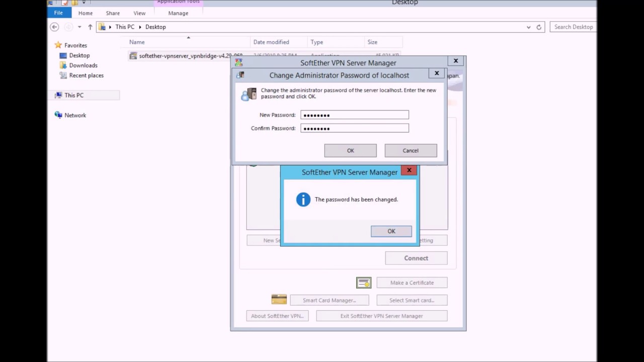Open the Manage tab under Application Tools

point(178,13)
